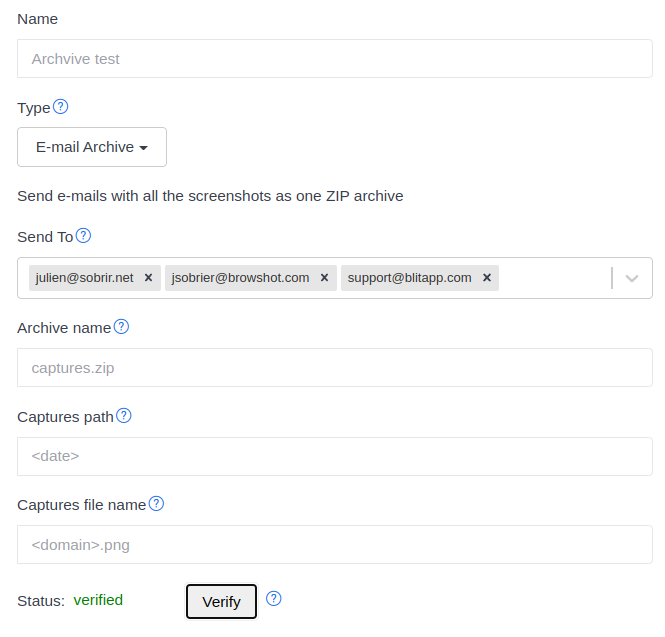Click the Verify button
The image size is (665, 637).
tap(221, 601)
